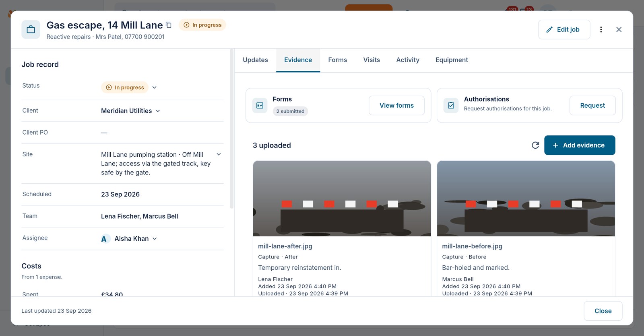Image resolution: width=644 pixels, height=336 pixels.
Task: Click the Close button in footer
Action: click(x=603, y=311)
